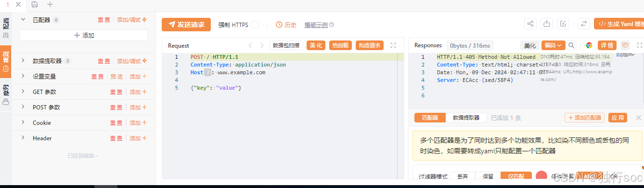
Task: Click the 数据包扫描 button
Action: pos(286,45)
